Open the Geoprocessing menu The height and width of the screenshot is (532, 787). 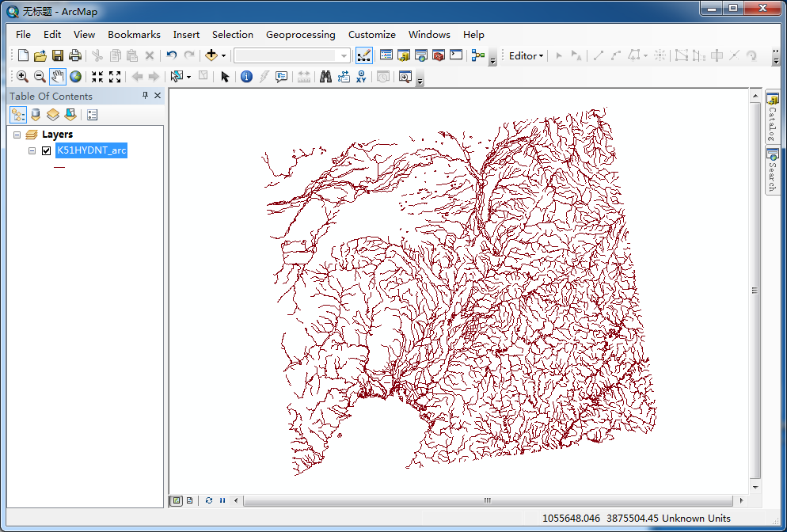[x=300, y=35]
